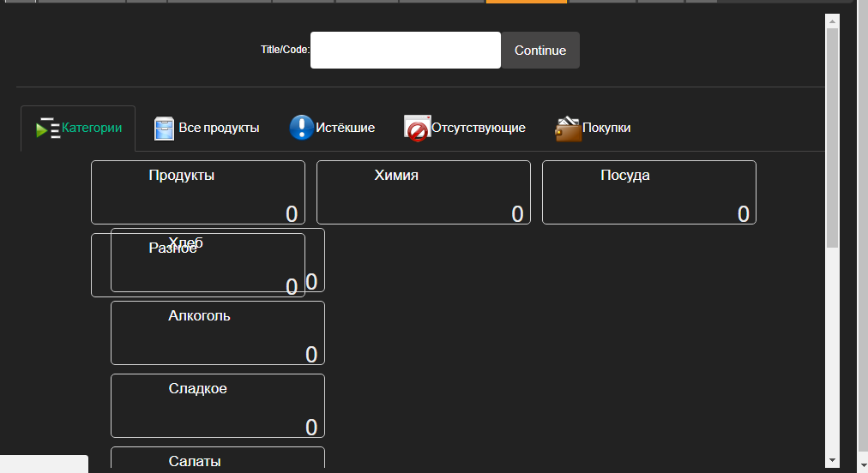868x473 pixels.
Task: Click the zero count in Сладкое card
Action: 311,428
